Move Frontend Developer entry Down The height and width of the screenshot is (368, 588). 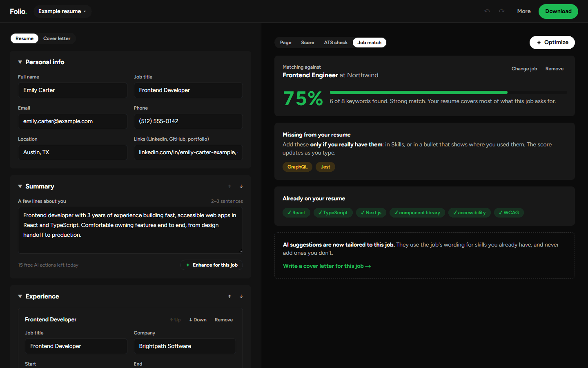click(198, 320)
